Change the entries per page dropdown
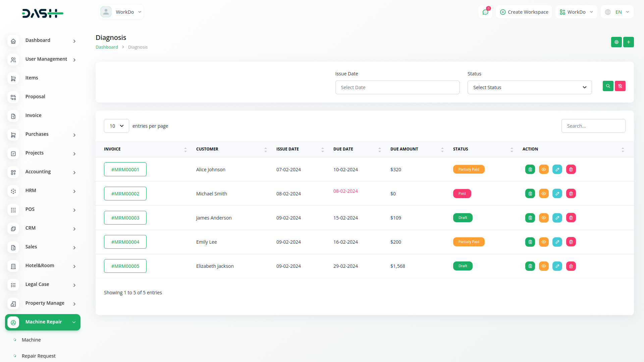644x362 pixels. coord(116,126)
